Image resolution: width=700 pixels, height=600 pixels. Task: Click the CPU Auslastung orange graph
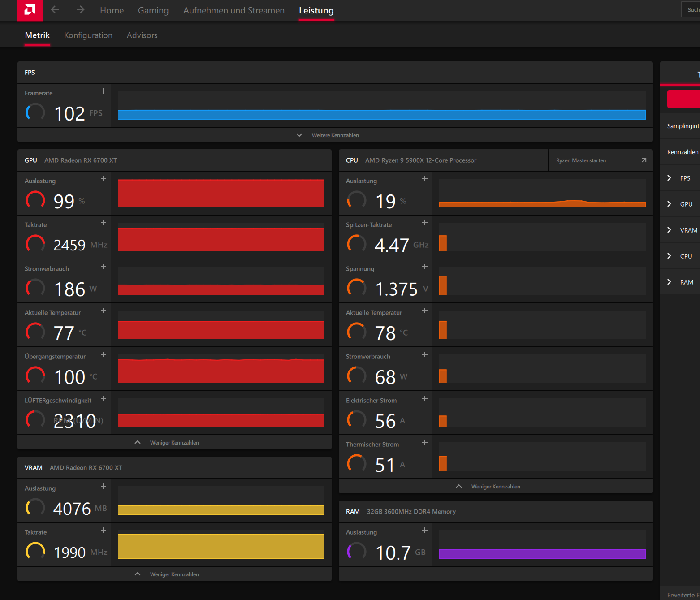(x=542, y=193)
